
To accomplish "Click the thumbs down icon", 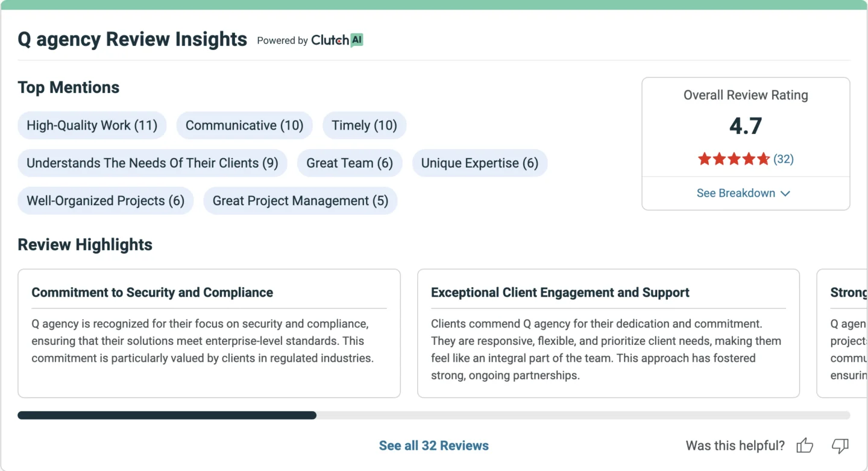I will tap(840, 446).
